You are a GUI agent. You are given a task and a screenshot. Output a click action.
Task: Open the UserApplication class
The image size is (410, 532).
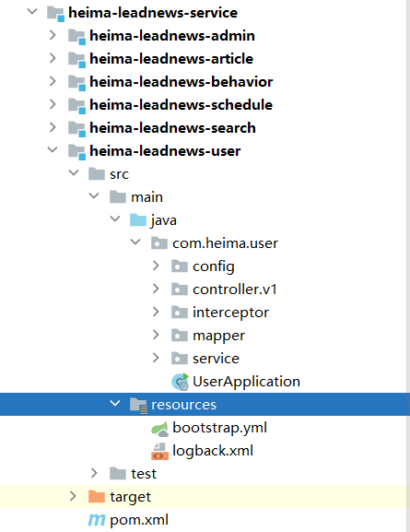246,382
